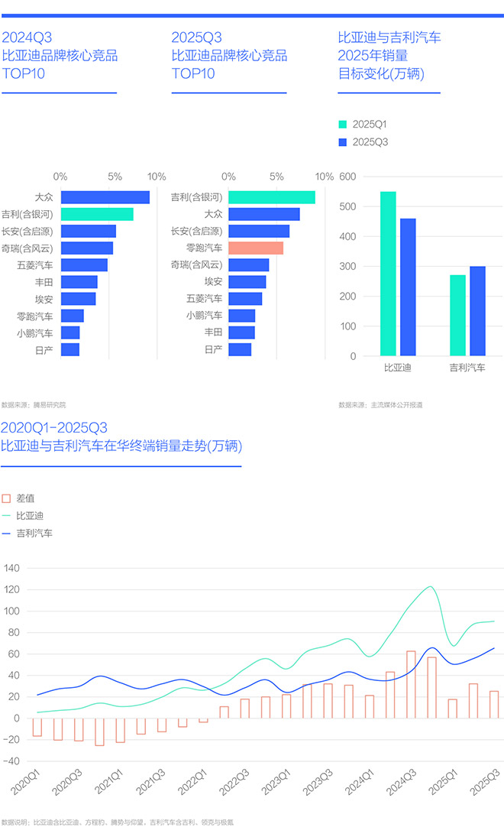This screenshot has width=504, height=840.
Task: Click the 大众 label in the 2024Q3 chart
Action: [44, 197]
